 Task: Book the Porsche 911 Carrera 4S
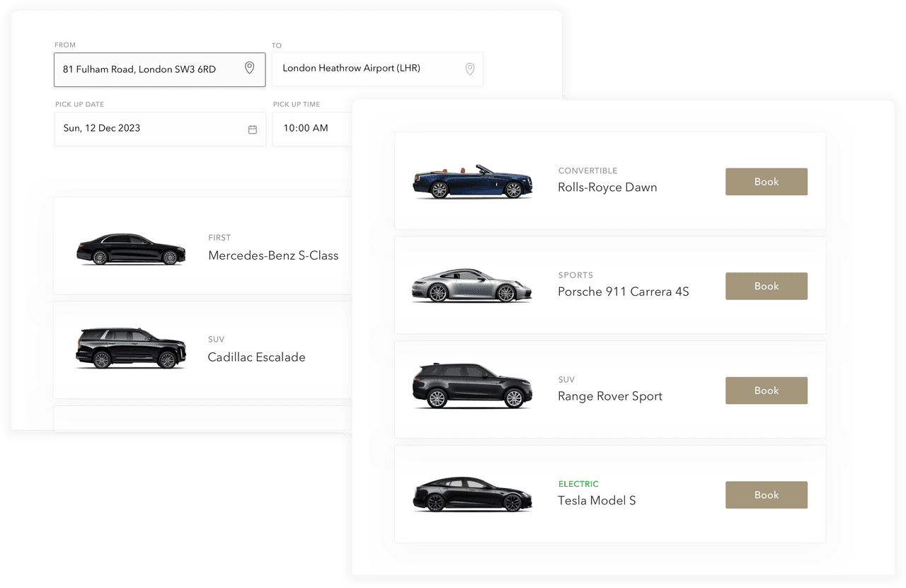pyautogui.click(x=766, y=286)
